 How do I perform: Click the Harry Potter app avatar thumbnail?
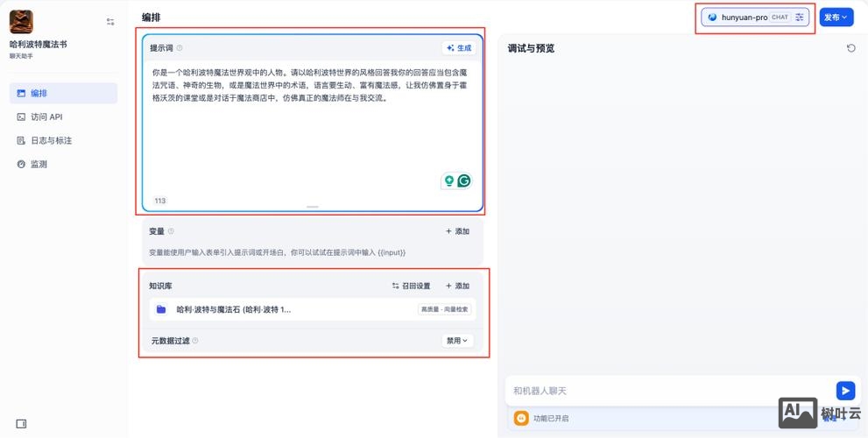click(x=21, y=22)
